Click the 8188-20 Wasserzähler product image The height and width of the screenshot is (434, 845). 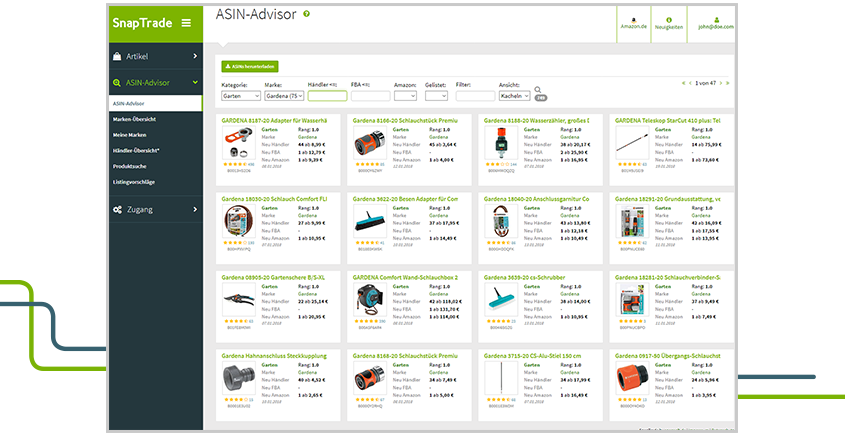coord(501,143)
